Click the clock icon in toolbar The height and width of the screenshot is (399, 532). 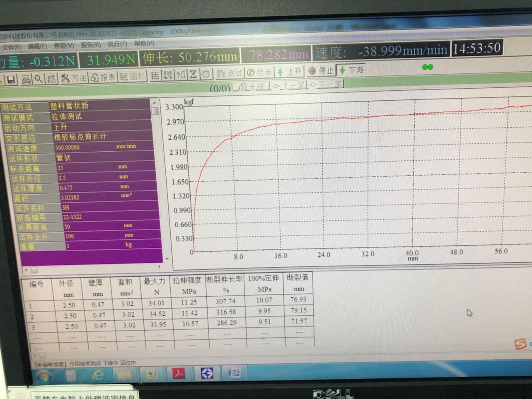(x=206, y=74)
